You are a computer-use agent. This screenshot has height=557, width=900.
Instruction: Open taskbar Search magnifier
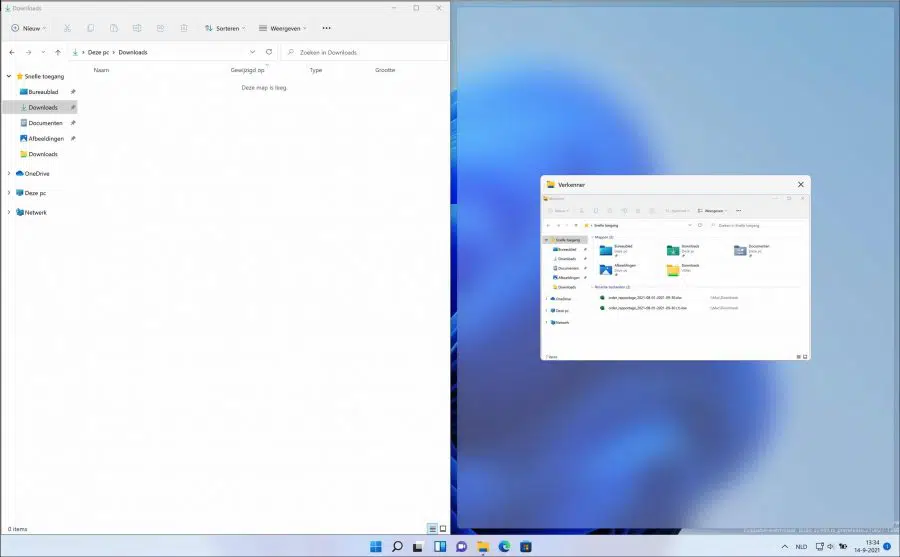click(397, 546)
